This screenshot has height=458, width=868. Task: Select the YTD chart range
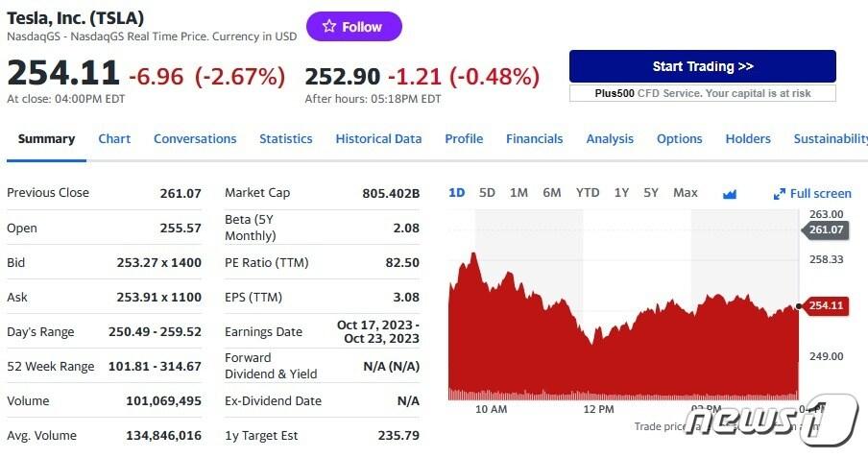pos(587,193)
